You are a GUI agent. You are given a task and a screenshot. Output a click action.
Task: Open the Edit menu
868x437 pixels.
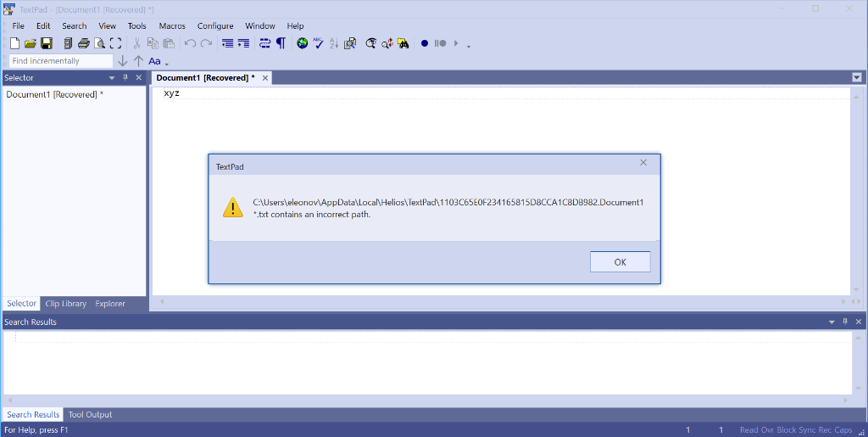tap(43, 26)
